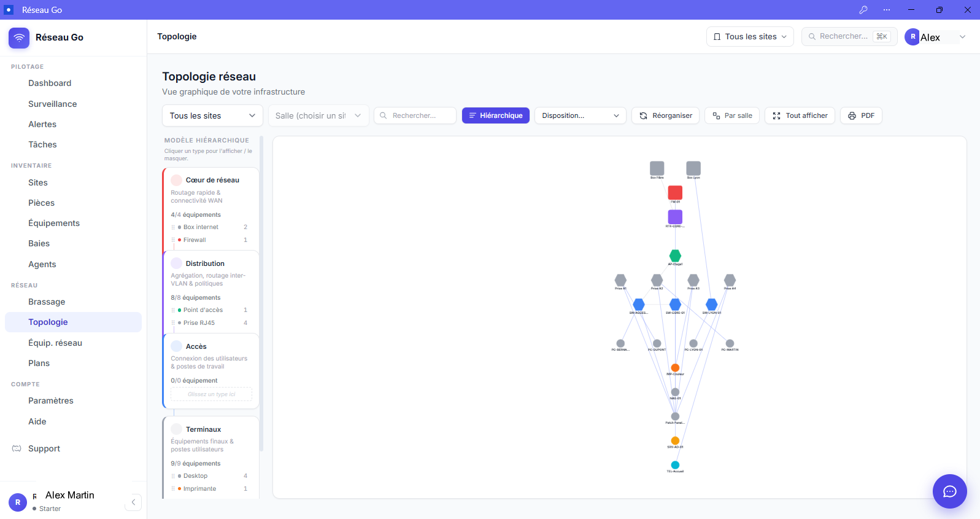Select the Patch Panel node
The image size is (980, 519).
coord(675,416)
